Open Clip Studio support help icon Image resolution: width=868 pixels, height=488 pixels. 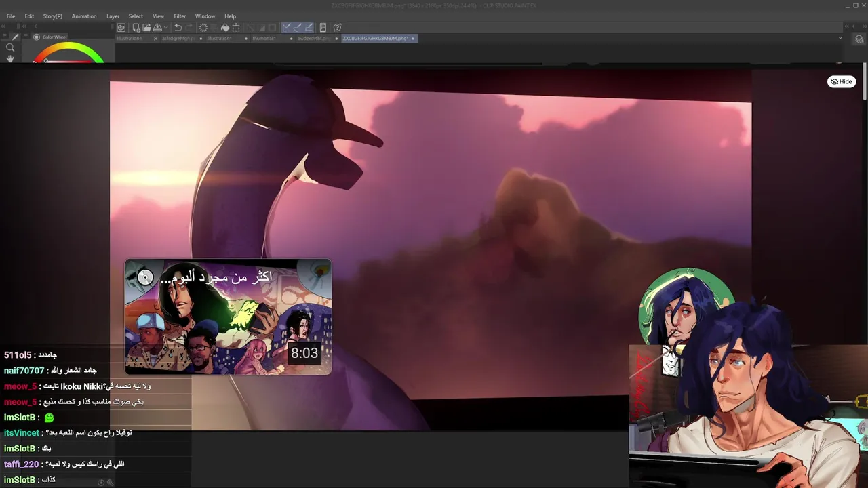click(x=337, y=28)
